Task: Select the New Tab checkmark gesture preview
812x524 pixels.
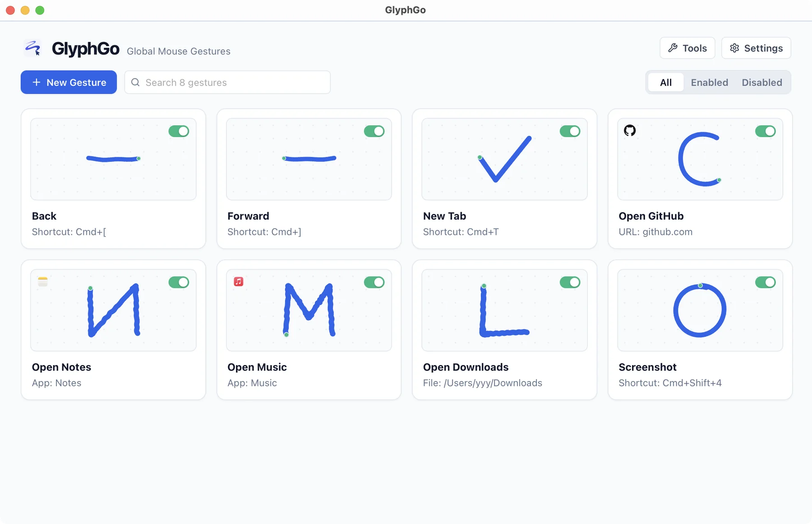Action: coord(504,159)
